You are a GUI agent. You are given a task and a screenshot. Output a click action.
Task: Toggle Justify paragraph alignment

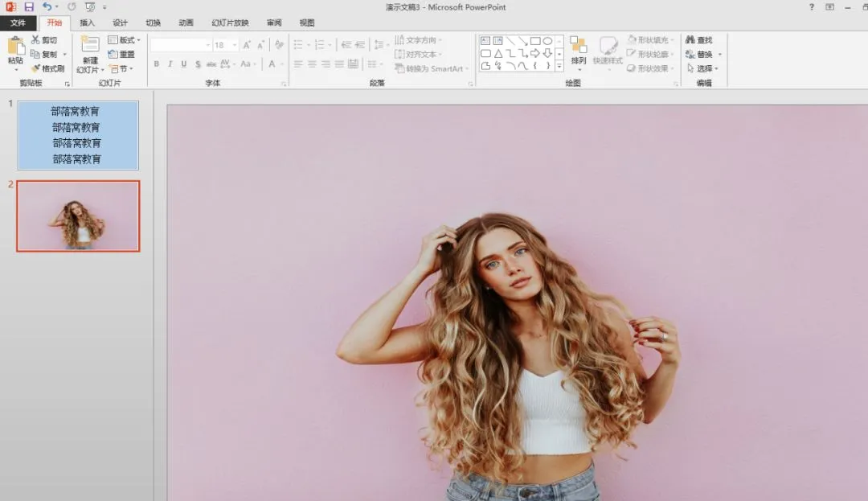tap(339, 64)
